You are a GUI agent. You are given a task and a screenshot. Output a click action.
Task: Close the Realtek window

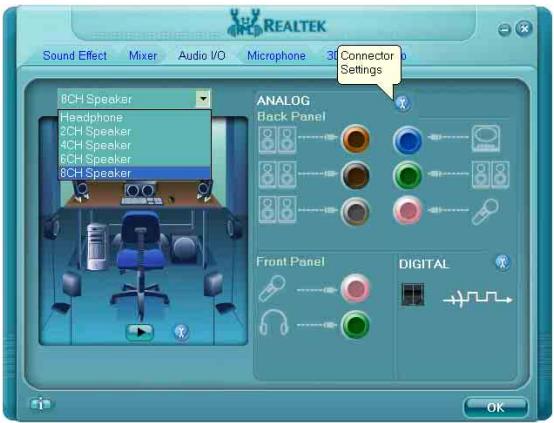(x=524, y=28)
